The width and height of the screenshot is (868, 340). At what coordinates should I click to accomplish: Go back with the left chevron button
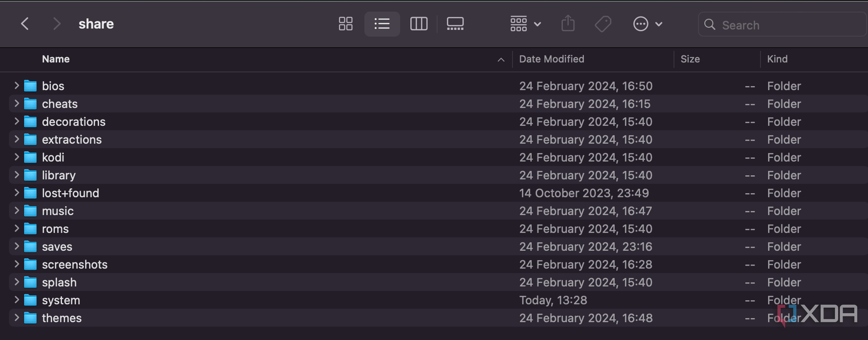pyautogui.click(x=25, y=24)
